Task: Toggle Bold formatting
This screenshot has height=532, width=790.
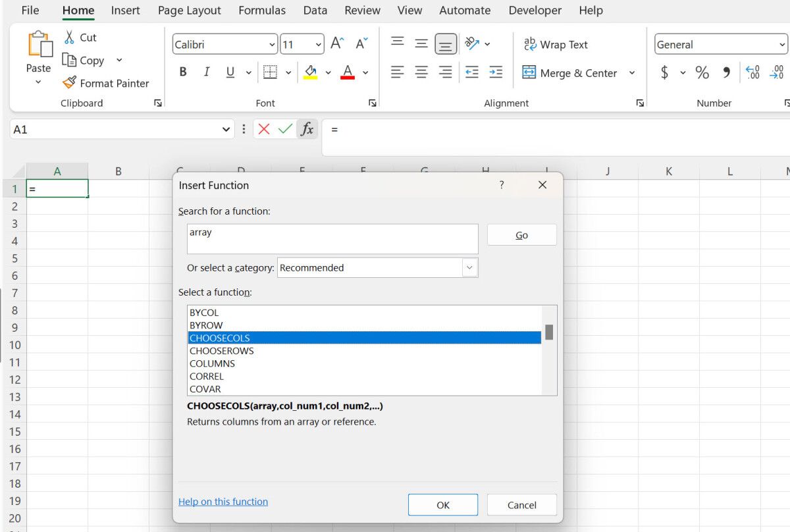Action: (x=183, y=72)
